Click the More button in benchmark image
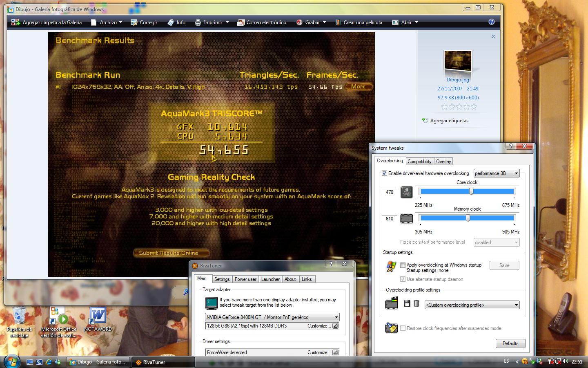The height and width of the screenshot is (368, 588). click(359, 87)
